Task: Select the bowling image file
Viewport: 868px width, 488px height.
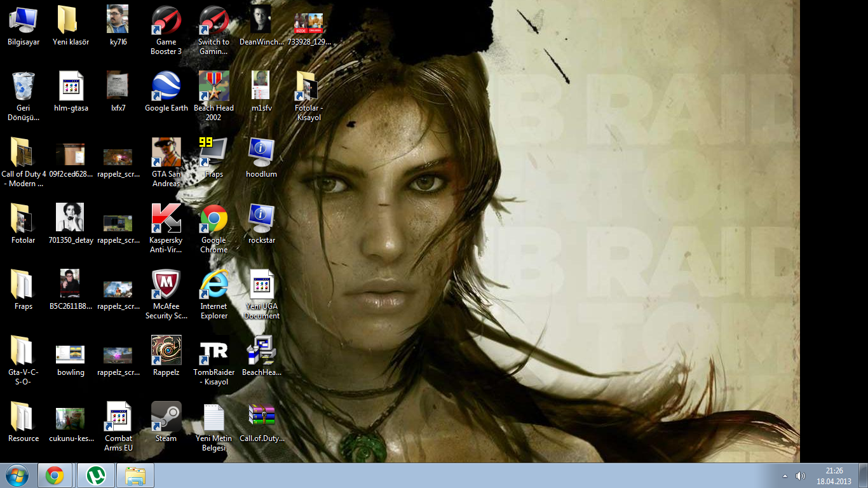Action: pos(71,360)
